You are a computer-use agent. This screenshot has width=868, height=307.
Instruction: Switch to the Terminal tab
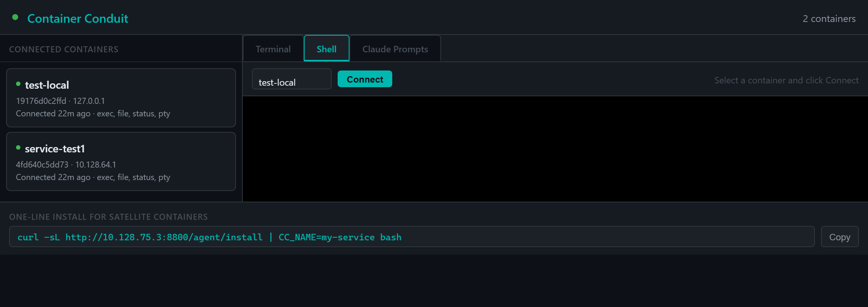273,49
